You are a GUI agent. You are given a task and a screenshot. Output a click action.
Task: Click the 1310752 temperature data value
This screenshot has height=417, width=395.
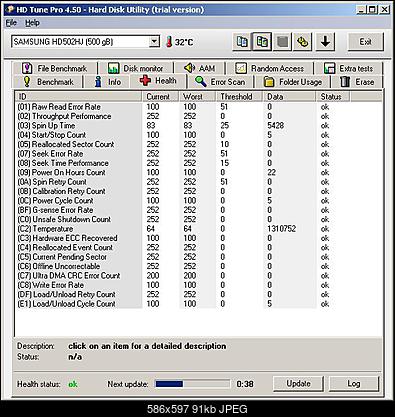pos(281,229)
